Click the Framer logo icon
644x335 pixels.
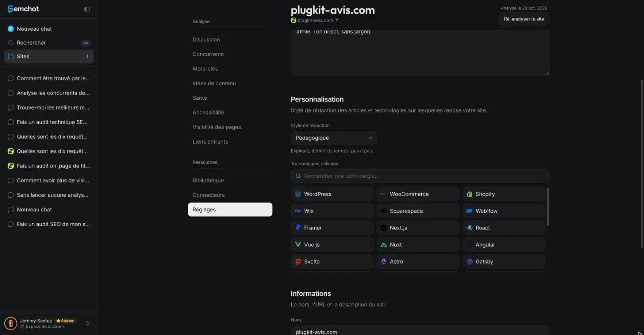(298, 228)
